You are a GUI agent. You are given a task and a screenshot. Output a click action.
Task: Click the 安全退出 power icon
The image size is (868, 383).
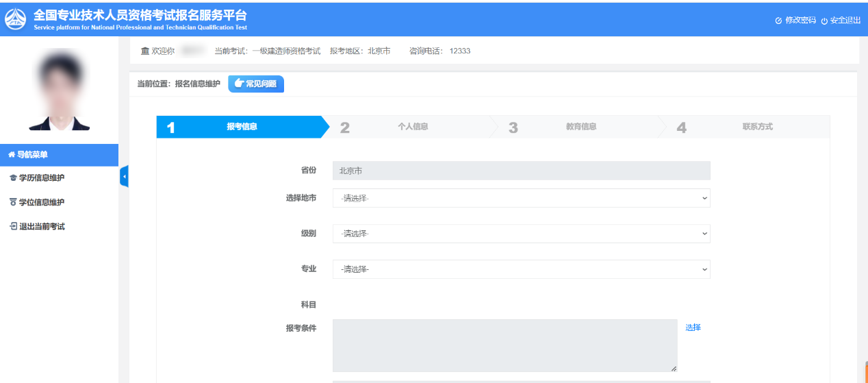click(x=824, y=21)
